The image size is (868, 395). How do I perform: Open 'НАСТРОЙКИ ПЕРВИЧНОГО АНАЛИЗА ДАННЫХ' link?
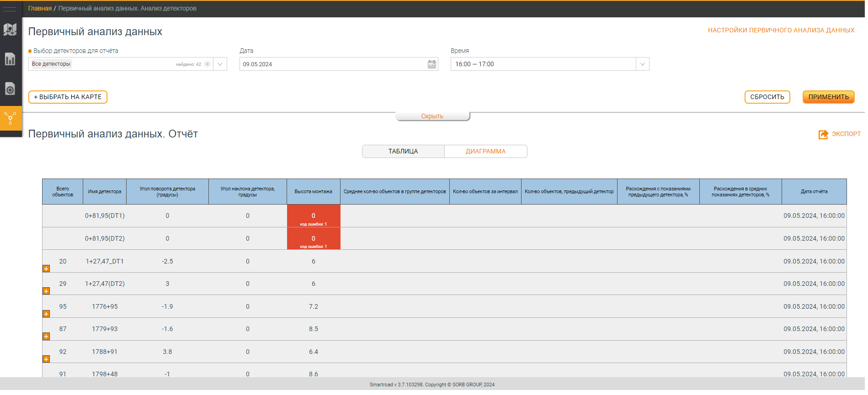[x=781, y=31]
